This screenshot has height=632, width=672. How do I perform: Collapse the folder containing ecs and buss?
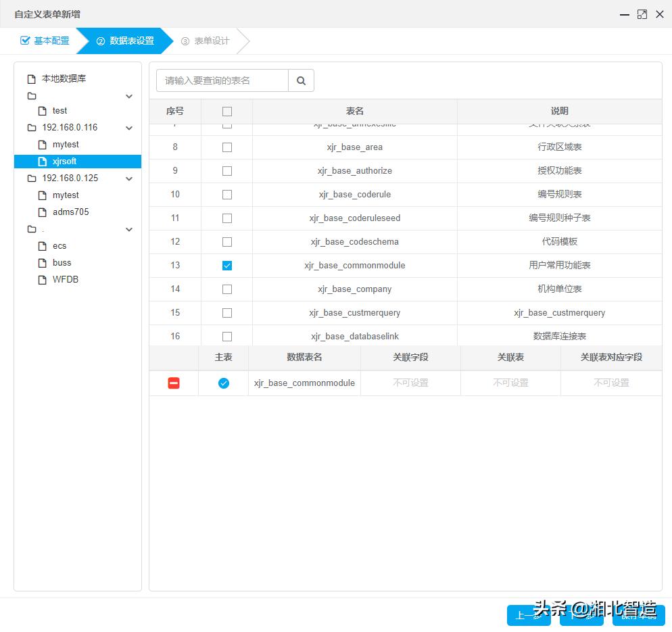[129, 230]
